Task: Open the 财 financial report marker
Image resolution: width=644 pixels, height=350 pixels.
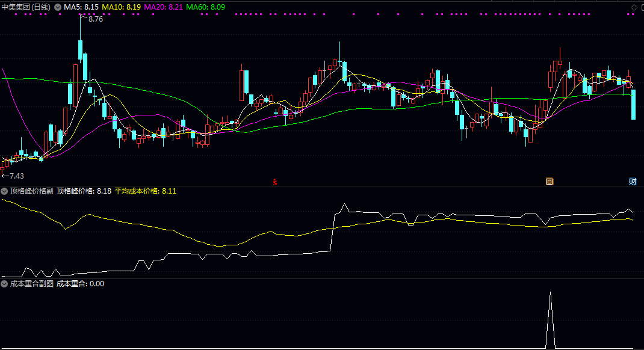Action: pyautogui.click(x=633, y=181)
